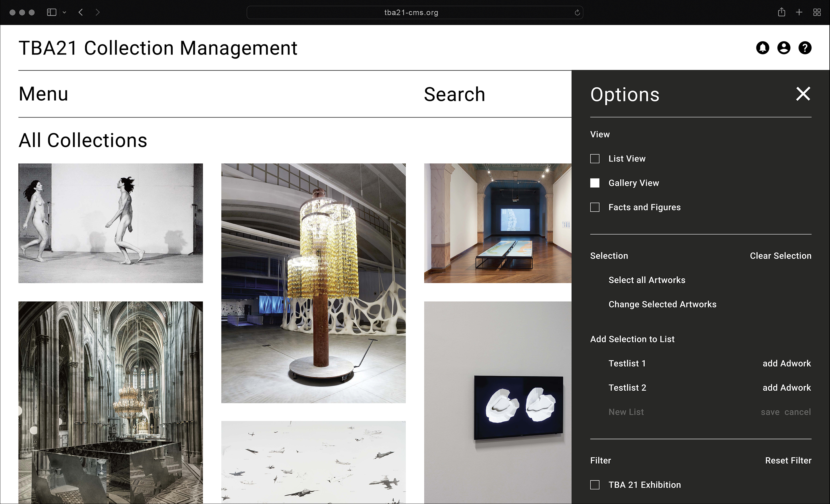Open the gallery room projection artwork thumbnail
The image size is (830, 504).
point(497,223)
